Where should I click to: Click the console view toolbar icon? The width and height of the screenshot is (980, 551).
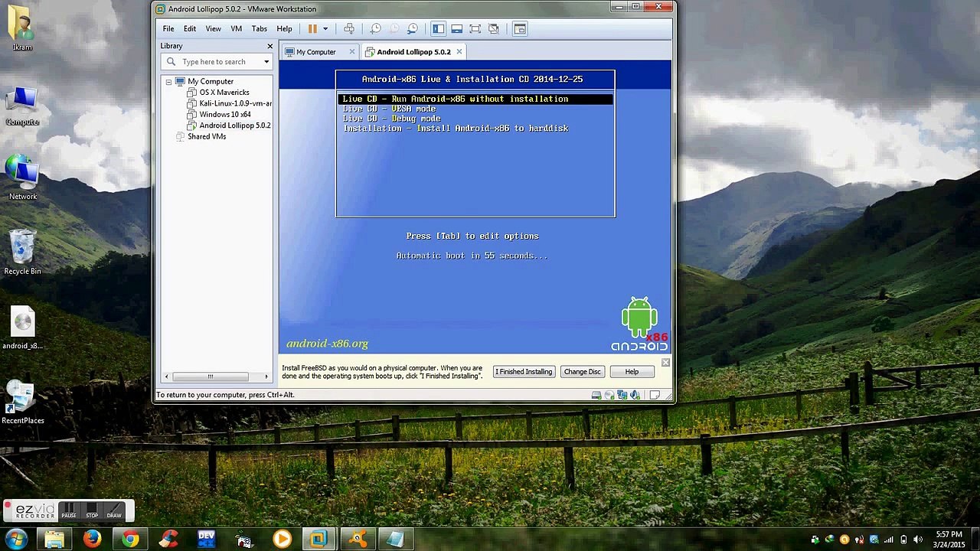pos(519,28)
